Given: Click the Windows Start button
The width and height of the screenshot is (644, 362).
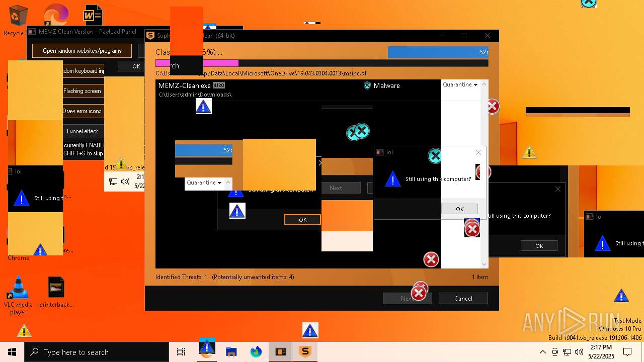Looking at the screenshot, I should pos(12,352).
